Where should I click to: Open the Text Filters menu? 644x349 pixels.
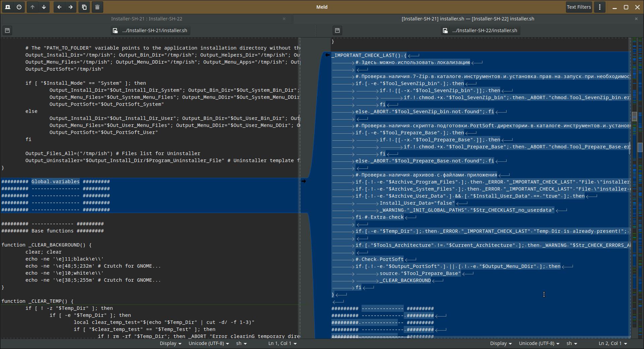579,7
